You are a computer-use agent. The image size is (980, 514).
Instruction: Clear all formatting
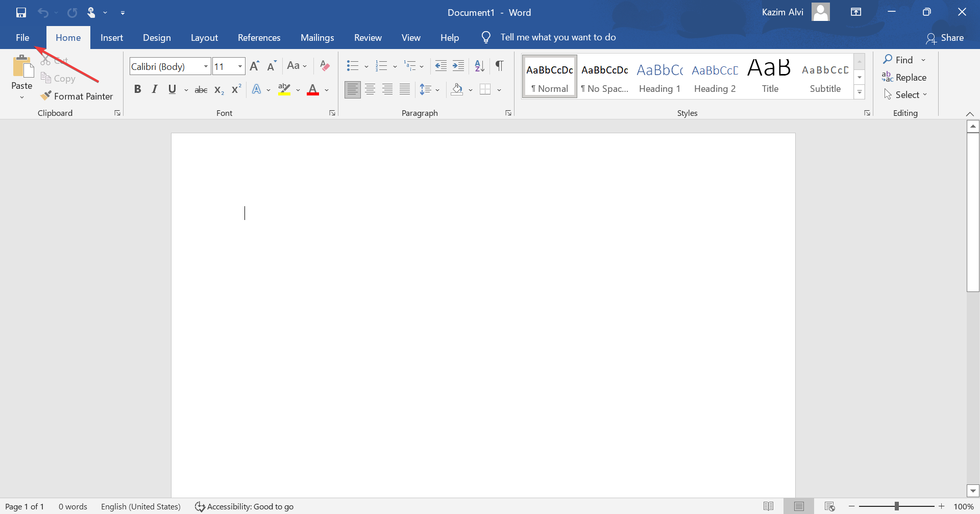click(x=325, y=66)
